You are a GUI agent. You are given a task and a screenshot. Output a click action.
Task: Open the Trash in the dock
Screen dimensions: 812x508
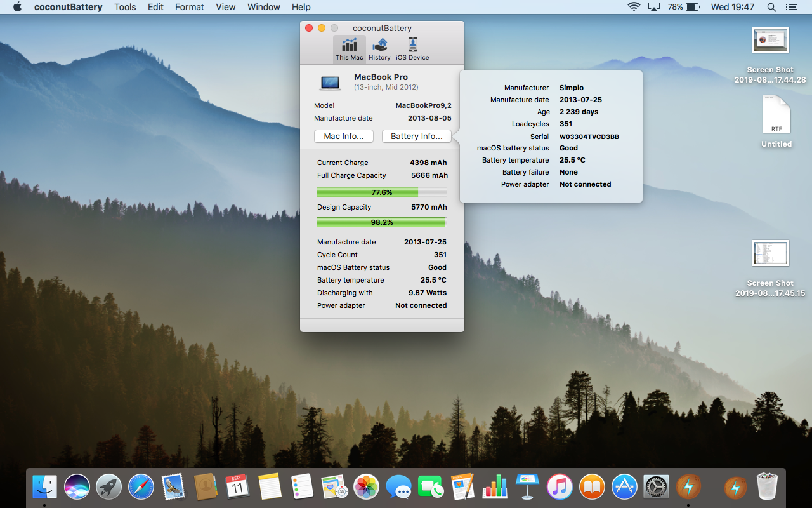coord(768,487)
